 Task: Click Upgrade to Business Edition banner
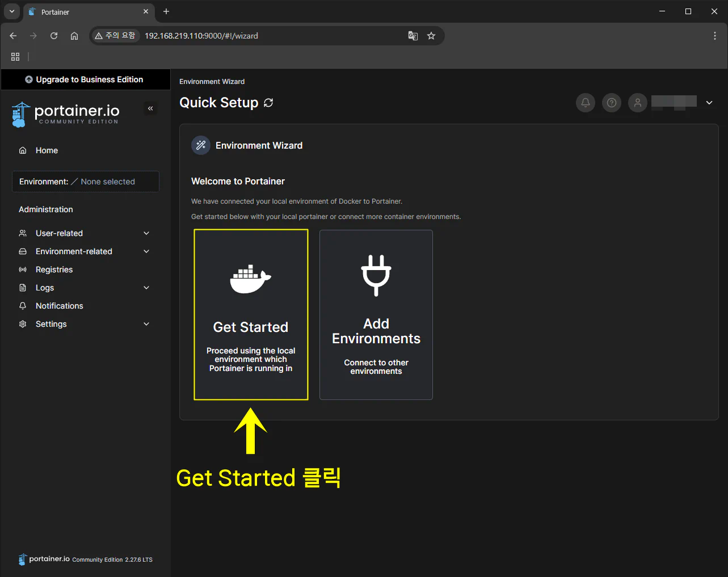tap(85, 79)
